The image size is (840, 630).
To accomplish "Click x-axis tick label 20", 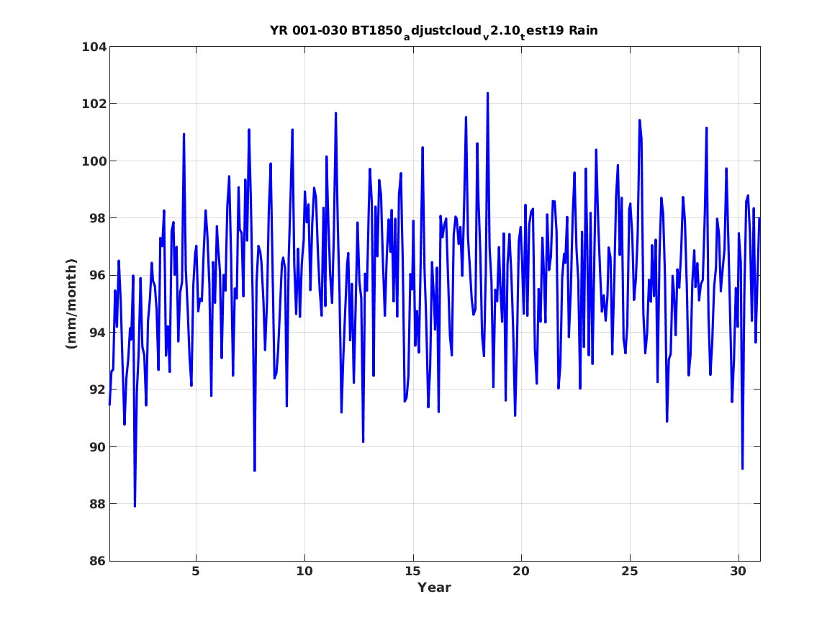I will click(x=521, y=572).
